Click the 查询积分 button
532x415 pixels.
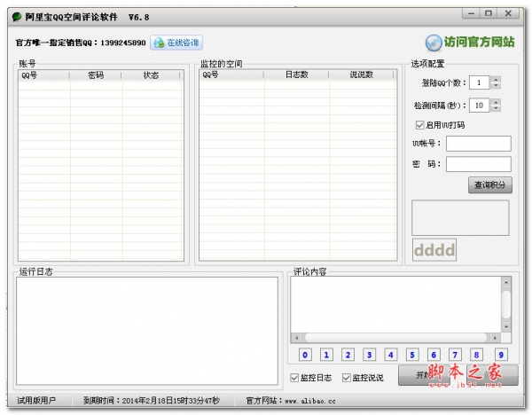coord(490,185)
